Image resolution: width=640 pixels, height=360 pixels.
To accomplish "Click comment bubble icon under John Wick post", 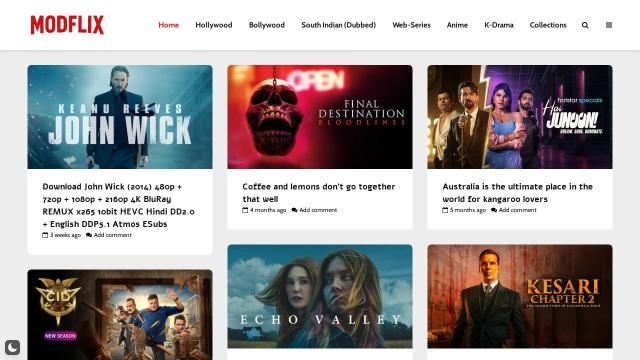I will 89,235.
